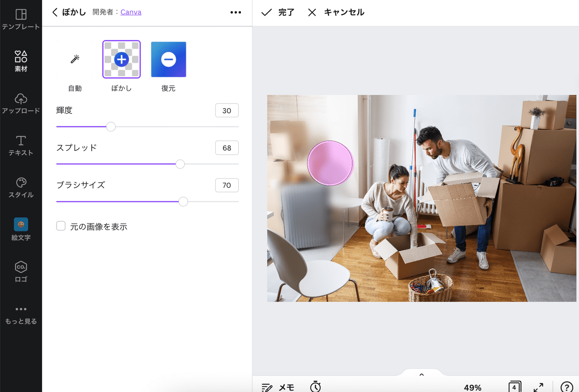Open the テキスト text panel
579x392 pixels.
click(21, 145)
